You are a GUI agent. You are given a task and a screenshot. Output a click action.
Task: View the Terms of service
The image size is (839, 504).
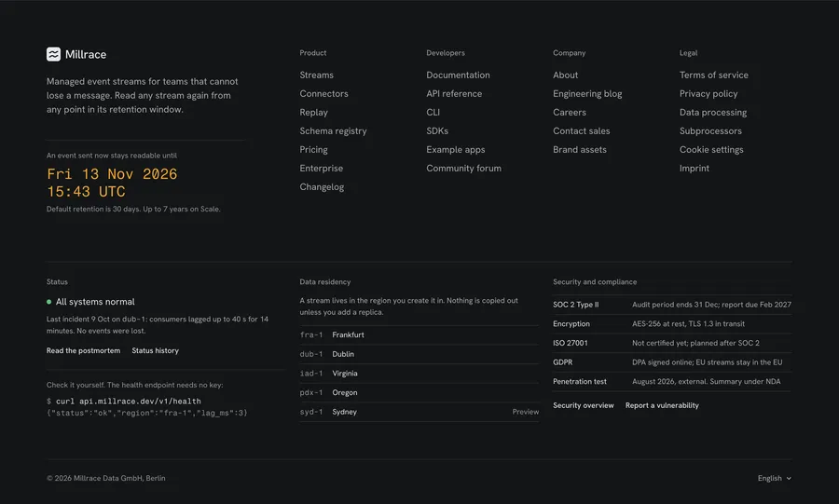[x=714, y=75]
